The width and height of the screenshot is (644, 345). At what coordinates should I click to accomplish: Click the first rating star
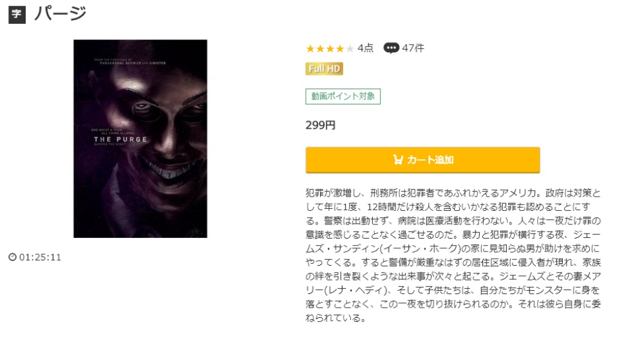point(310,49)
